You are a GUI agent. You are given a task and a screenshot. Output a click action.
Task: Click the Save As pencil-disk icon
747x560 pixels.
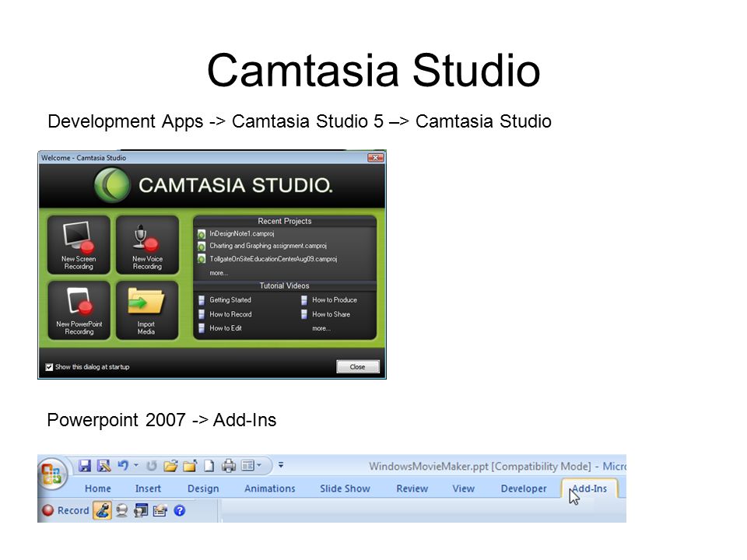103,465
